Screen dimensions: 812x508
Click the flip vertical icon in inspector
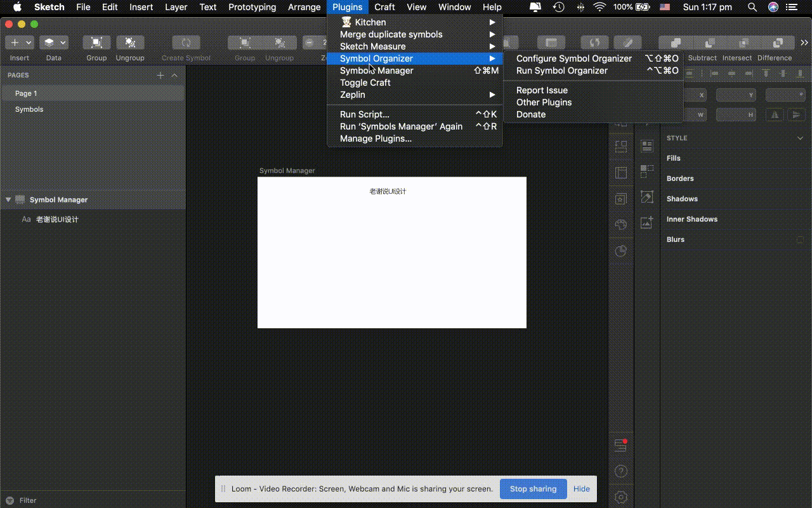796,115
